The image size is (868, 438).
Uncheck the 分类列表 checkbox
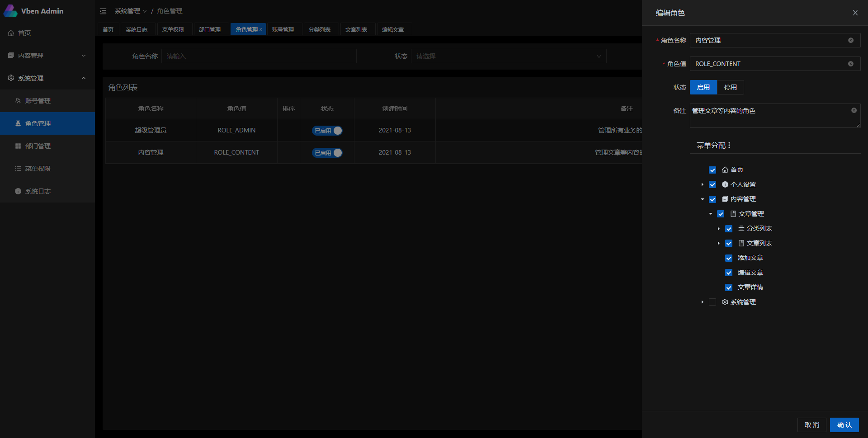[x=729, y=229]
